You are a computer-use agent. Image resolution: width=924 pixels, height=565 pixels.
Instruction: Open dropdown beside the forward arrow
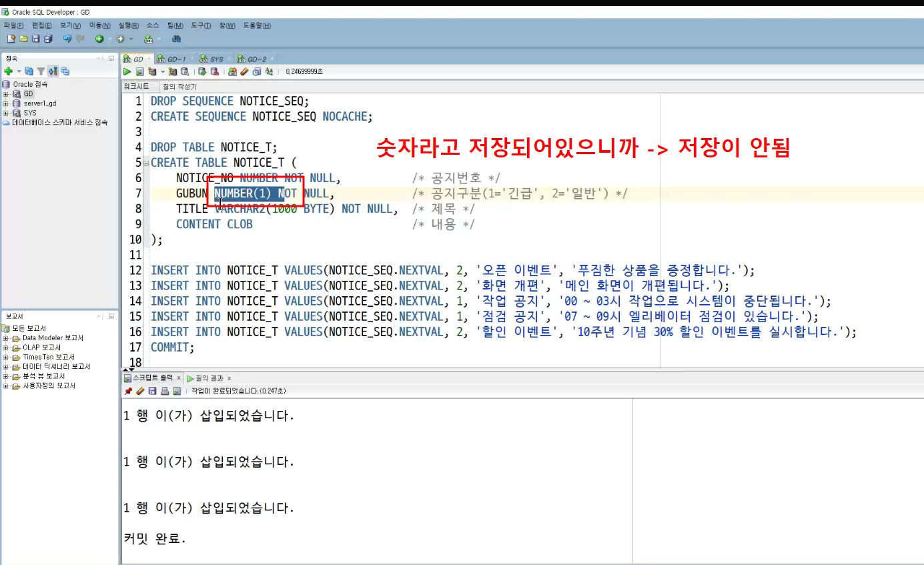click(x=131, y=39)
